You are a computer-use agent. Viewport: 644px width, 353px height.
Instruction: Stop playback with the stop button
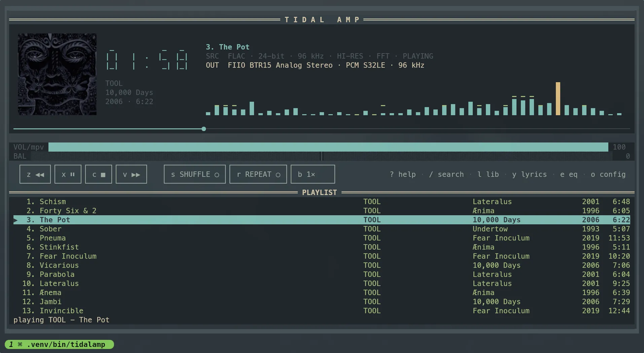99,174
